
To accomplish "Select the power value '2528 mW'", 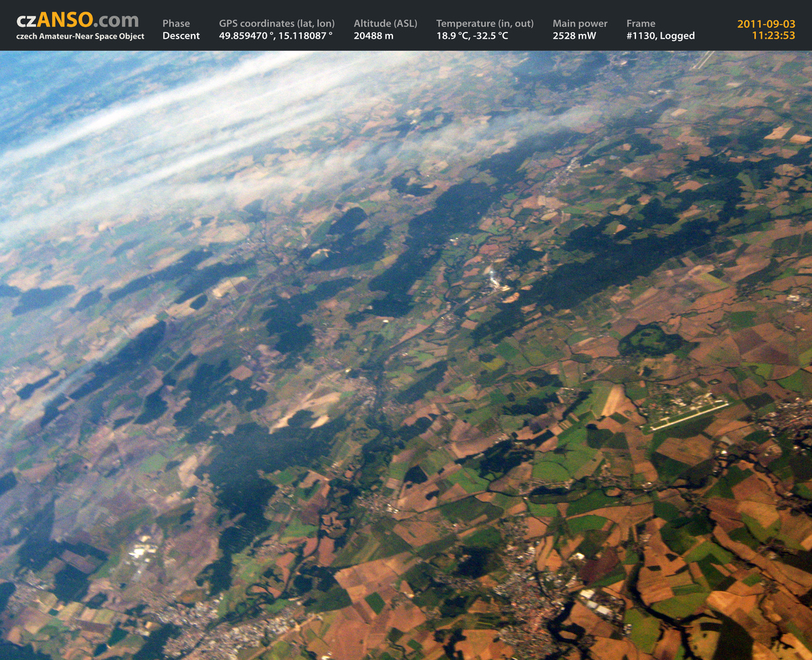I will (x=574, y=36).
